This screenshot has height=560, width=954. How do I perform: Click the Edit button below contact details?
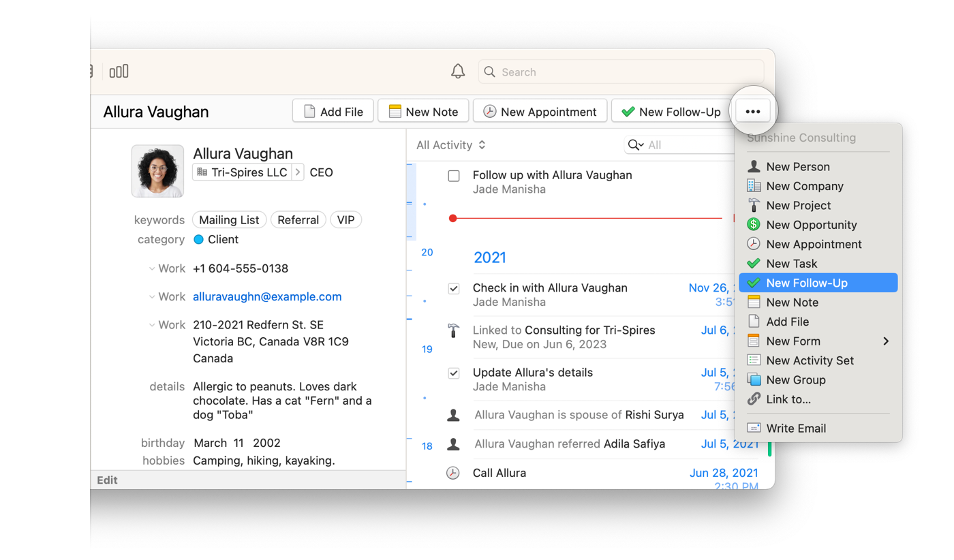tap(107, 480)
